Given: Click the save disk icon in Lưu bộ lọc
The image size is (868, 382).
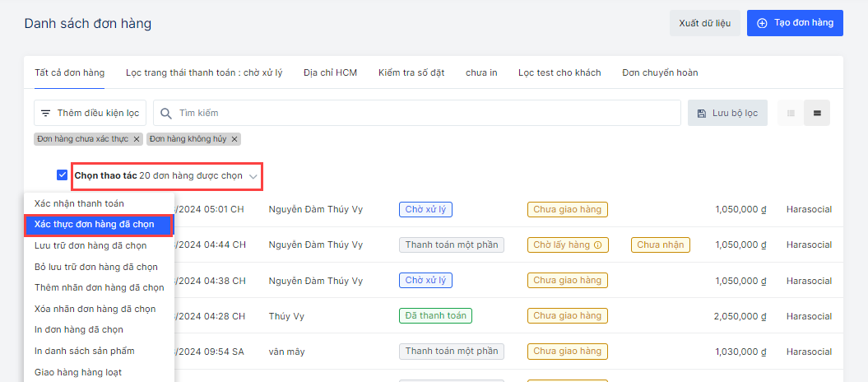Looking at the screenshot, I should tap(701, 113).
